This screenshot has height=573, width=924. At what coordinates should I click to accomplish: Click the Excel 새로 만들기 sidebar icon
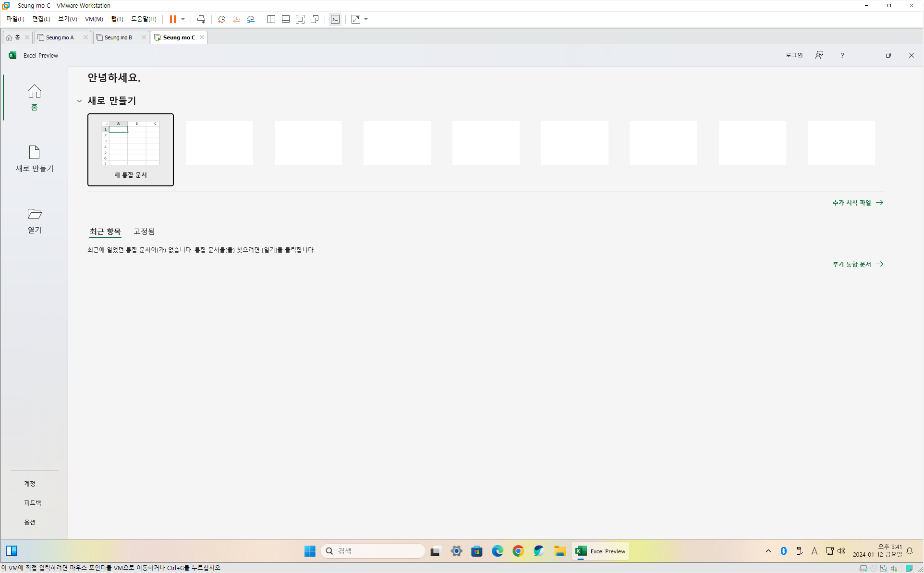click(34, 153)
